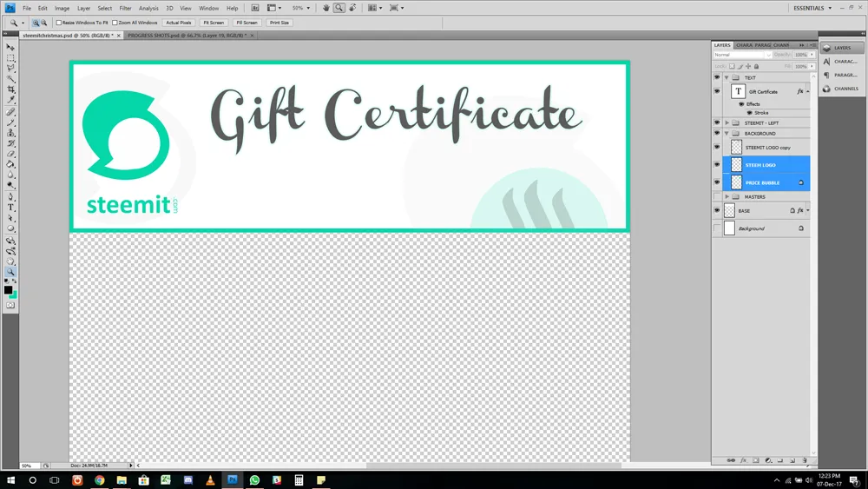Image resolution: width=868 pixels, height=489 pixels.
Task: Select the Healing Brush tool
Action: coord(10,112)
